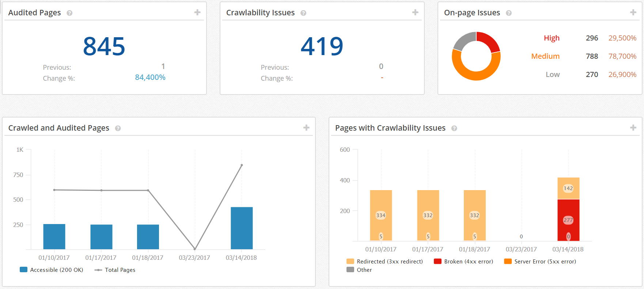This screenshot has height=289, width=644.
Task: Open help icon beside Pages with Crawlability Issues
Action: 454,128
